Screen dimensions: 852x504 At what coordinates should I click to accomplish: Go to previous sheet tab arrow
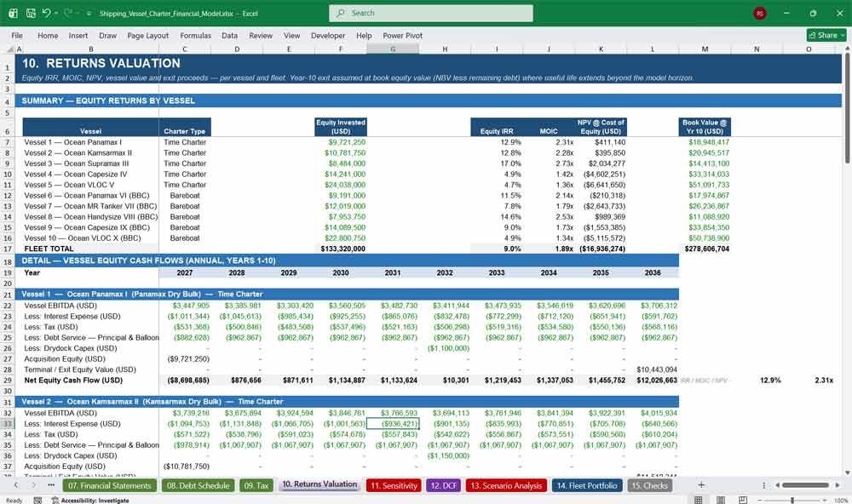tap(16, 485)
